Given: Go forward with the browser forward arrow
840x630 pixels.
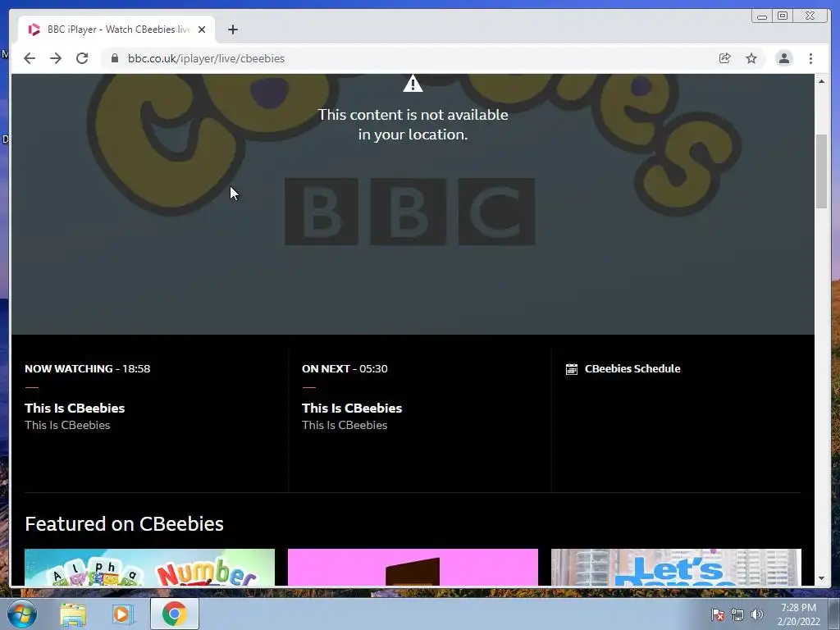Looking at the screenshot, I should click(x=56, y=58).
